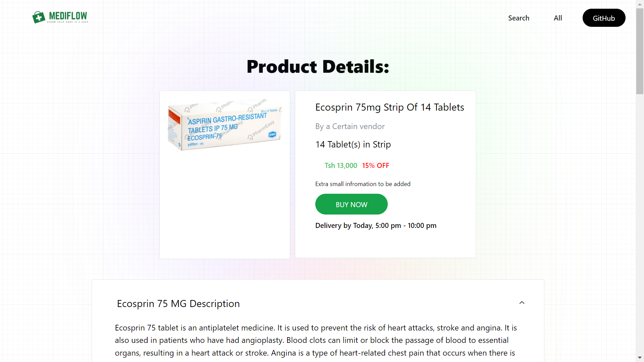Click the '14 Tablet(s) in Strip' text
The image size is (644, 362).
click(353, 144)
